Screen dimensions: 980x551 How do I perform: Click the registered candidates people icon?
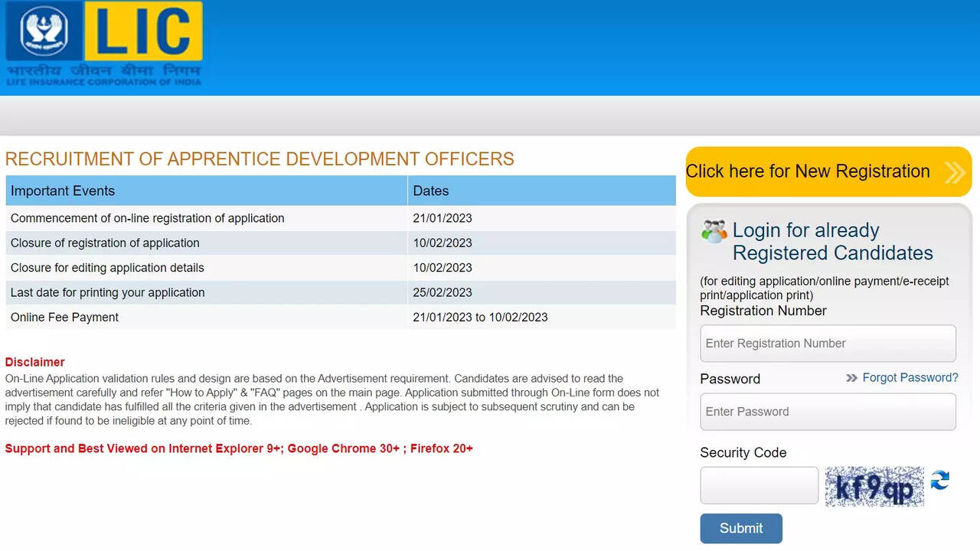[x=714, y=231]
